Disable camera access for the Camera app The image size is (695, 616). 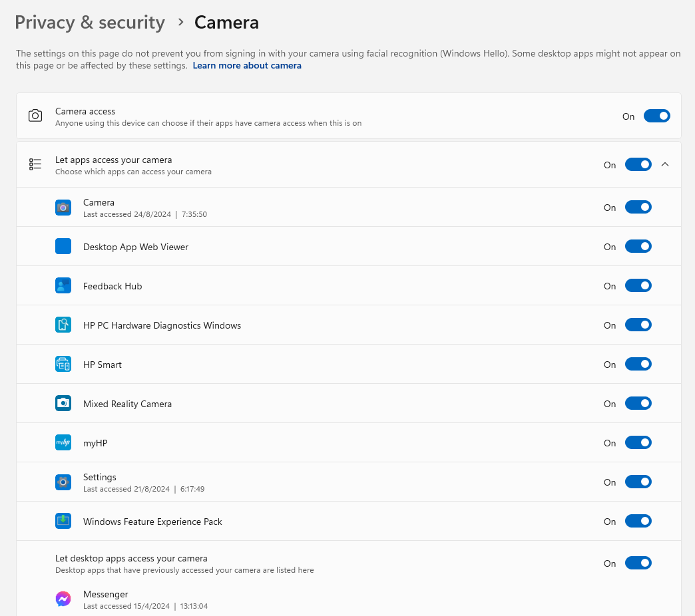[x=638, y=208]
